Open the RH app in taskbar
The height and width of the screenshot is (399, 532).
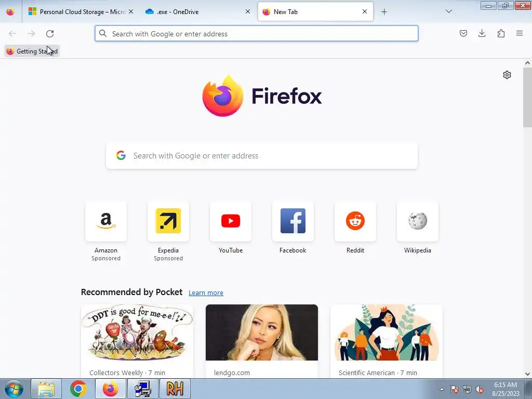pyautogui.click(x=175, y=389)
